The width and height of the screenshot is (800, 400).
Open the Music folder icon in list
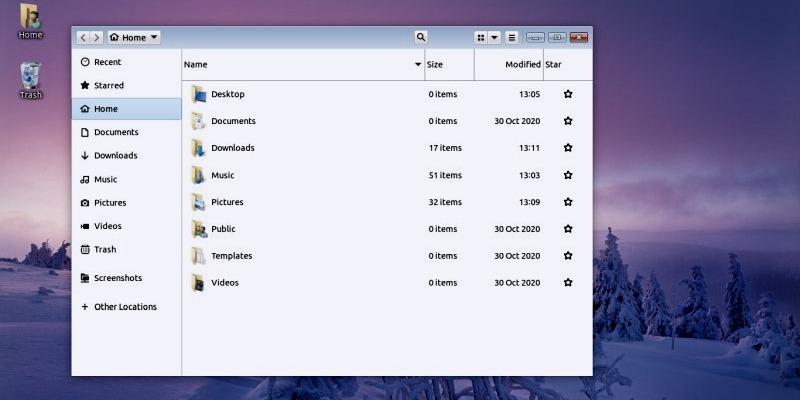pyautogui.click(x=198, y=175)
